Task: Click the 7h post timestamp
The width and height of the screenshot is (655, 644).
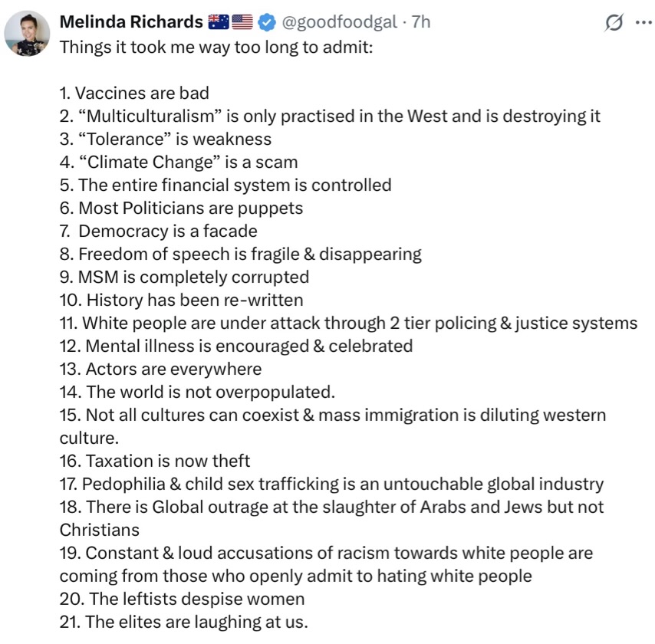Action: point(421,22)
